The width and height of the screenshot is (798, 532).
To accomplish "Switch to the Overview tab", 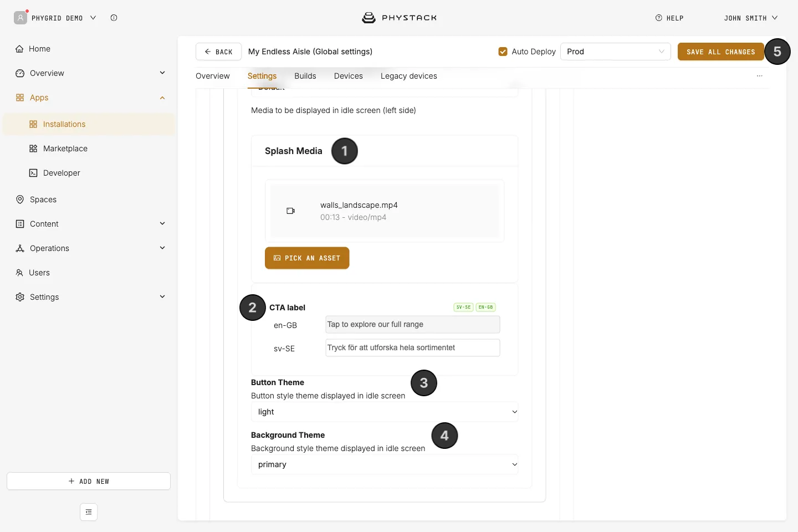I will [213, 76].
